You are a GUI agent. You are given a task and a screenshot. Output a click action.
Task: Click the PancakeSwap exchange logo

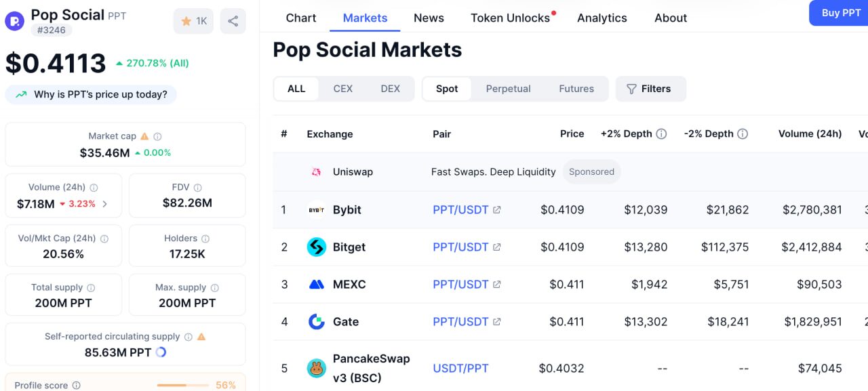point(317,369)
